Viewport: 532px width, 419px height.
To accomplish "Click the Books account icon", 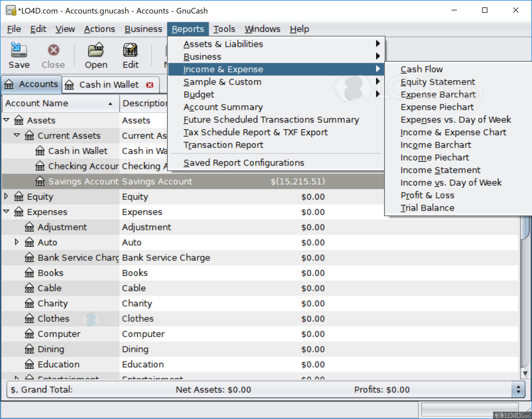I will [x=29, y=273].
